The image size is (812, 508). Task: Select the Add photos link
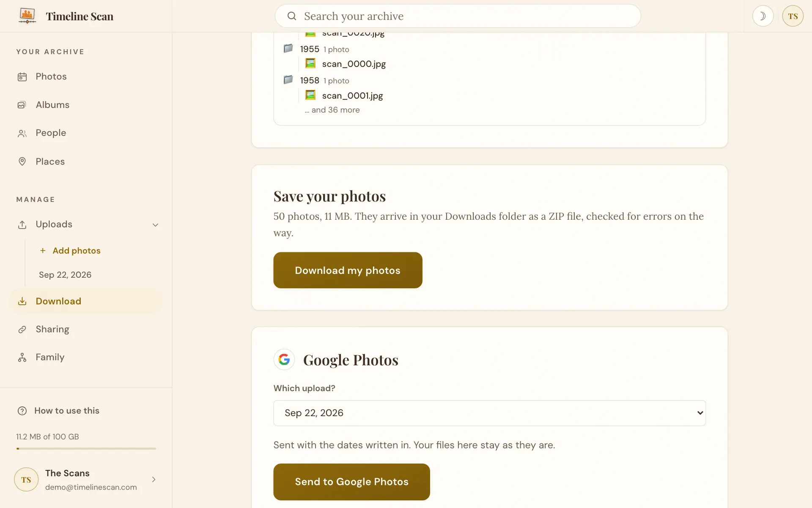point(76,251)
